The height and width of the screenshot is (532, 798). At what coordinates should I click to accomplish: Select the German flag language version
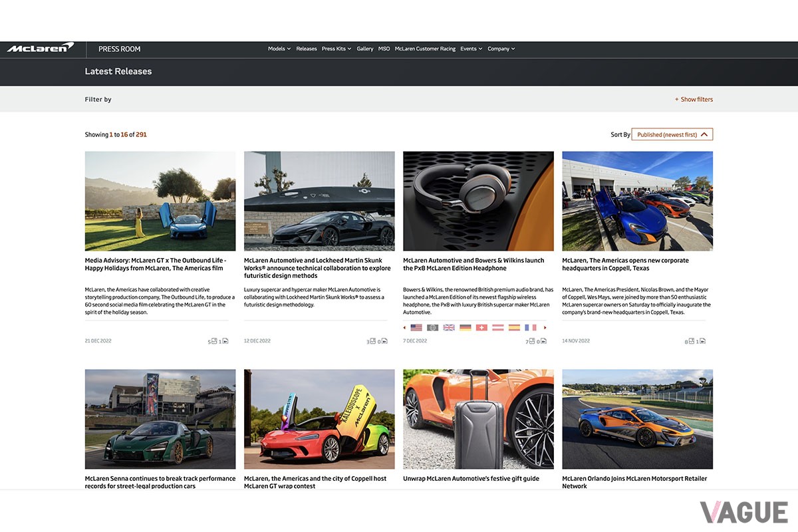(x=465, y=328)
